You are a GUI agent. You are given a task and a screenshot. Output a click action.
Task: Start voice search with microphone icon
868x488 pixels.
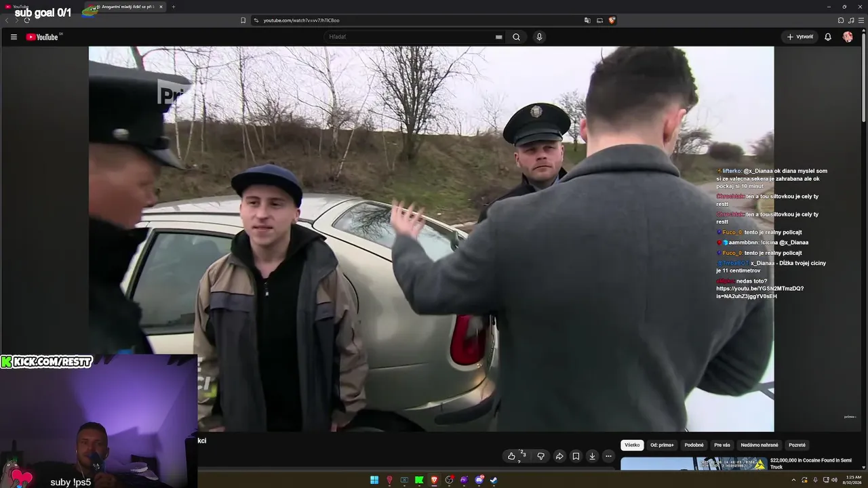(539, 37)
